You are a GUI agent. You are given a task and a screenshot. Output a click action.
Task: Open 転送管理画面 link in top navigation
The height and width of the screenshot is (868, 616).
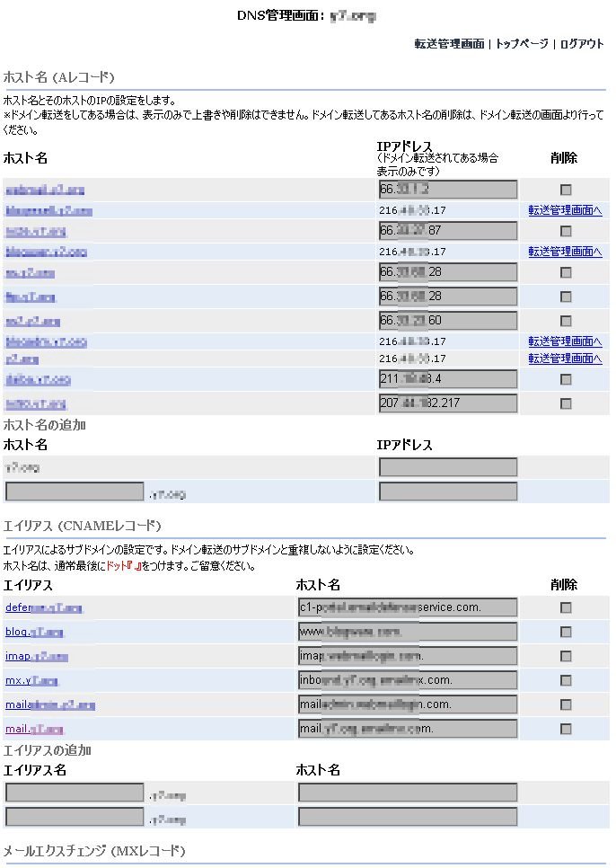pos(449,43)
